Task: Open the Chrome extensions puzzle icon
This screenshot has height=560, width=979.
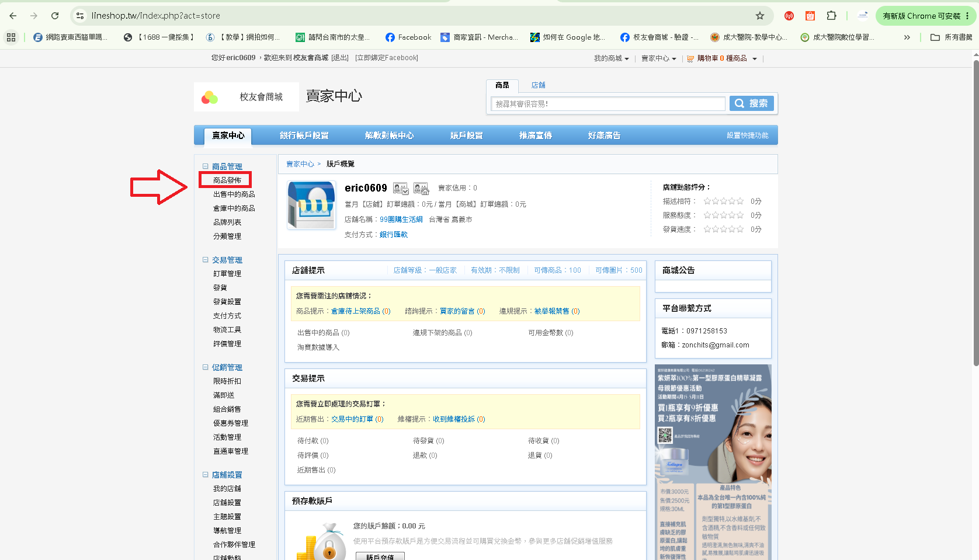Action: pos(831,16)
